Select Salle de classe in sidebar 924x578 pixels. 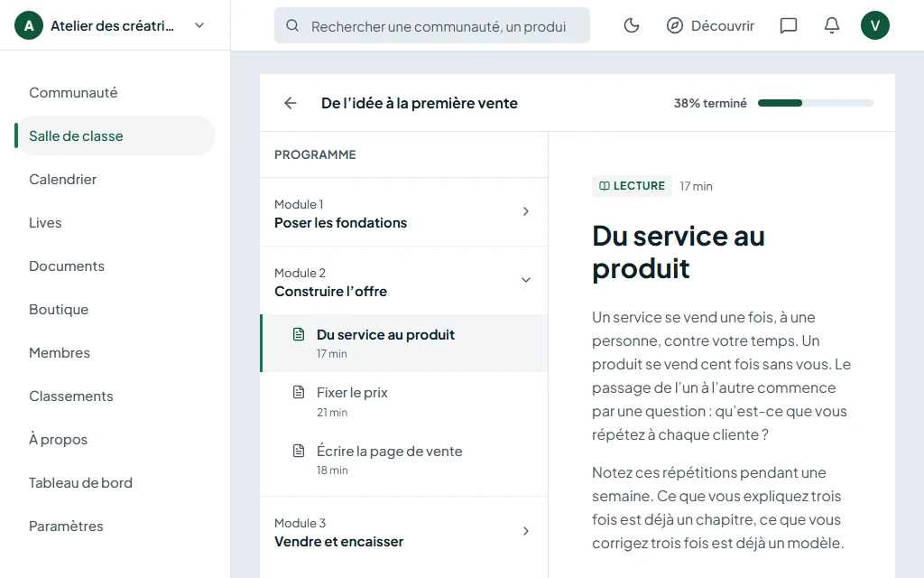pos(115,135)
